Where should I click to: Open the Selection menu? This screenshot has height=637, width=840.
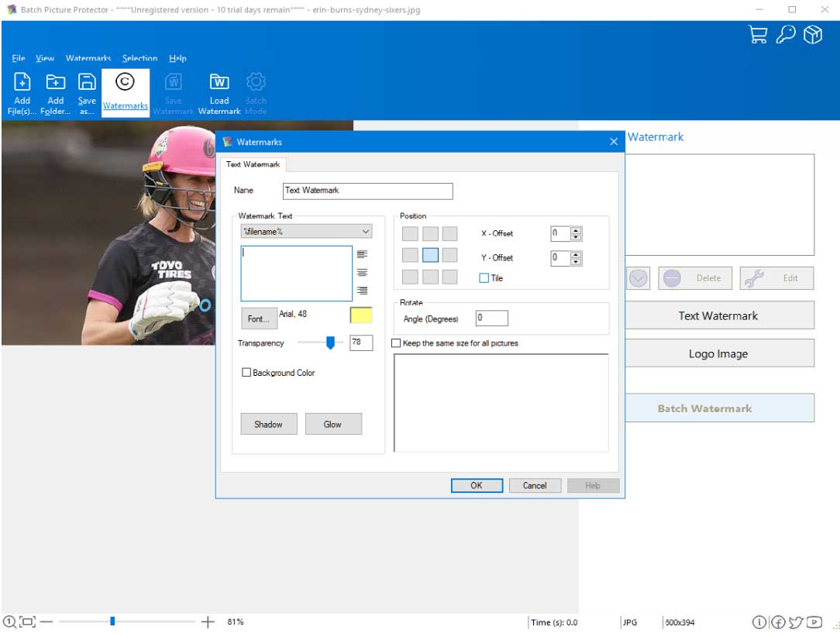click(139, 58)
